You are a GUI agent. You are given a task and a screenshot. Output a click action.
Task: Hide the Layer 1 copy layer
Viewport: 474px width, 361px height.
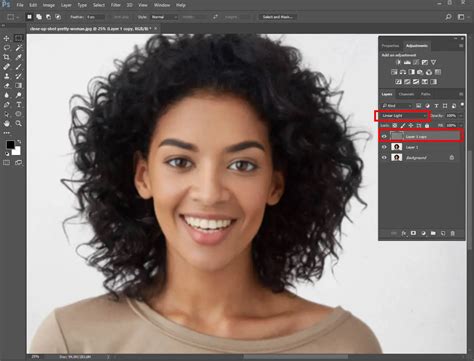point(384,137)
